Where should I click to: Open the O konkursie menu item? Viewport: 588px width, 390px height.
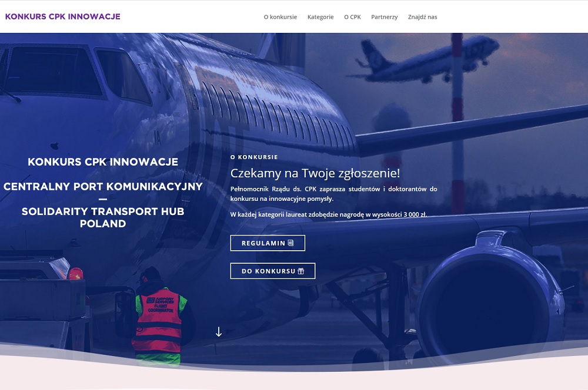tap(280, 17)
